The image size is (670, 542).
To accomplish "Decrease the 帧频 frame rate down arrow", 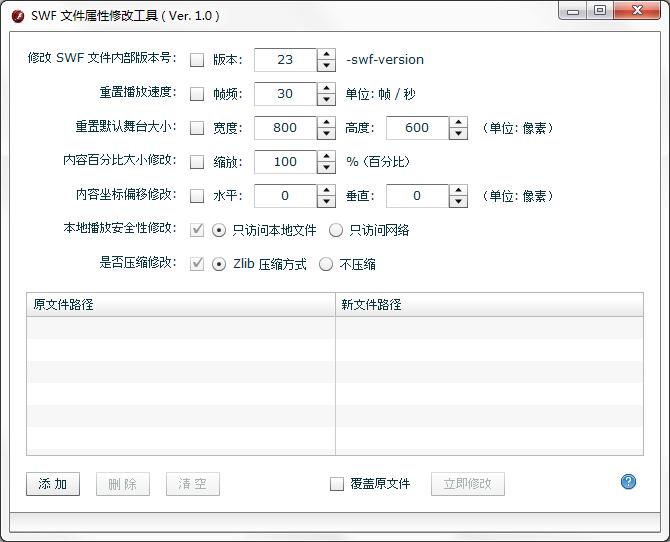I will [326, 99].
